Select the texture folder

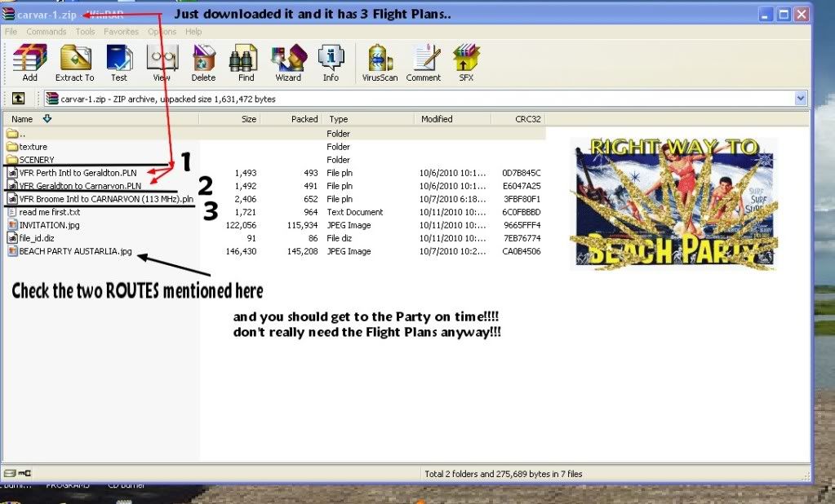coord(33,147)
